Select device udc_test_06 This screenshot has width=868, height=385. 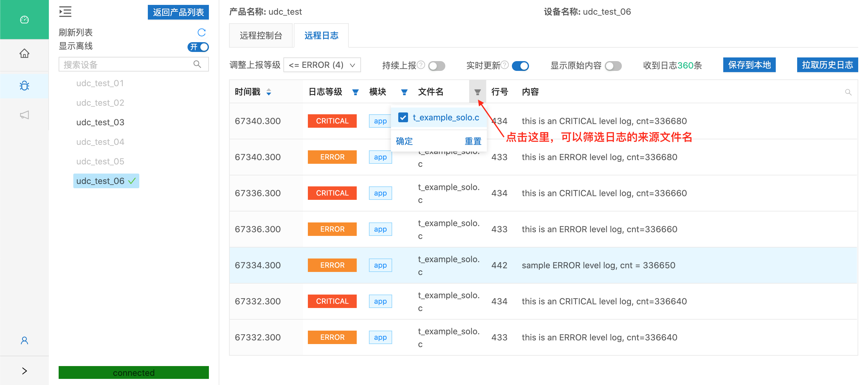(x=106, y=181)
